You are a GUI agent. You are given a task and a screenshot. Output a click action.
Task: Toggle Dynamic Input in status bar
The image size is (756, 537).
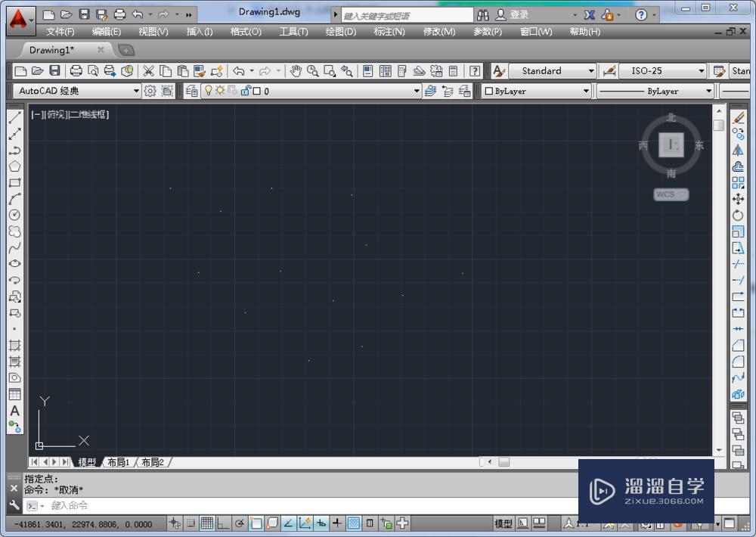(x=321, y=523)
